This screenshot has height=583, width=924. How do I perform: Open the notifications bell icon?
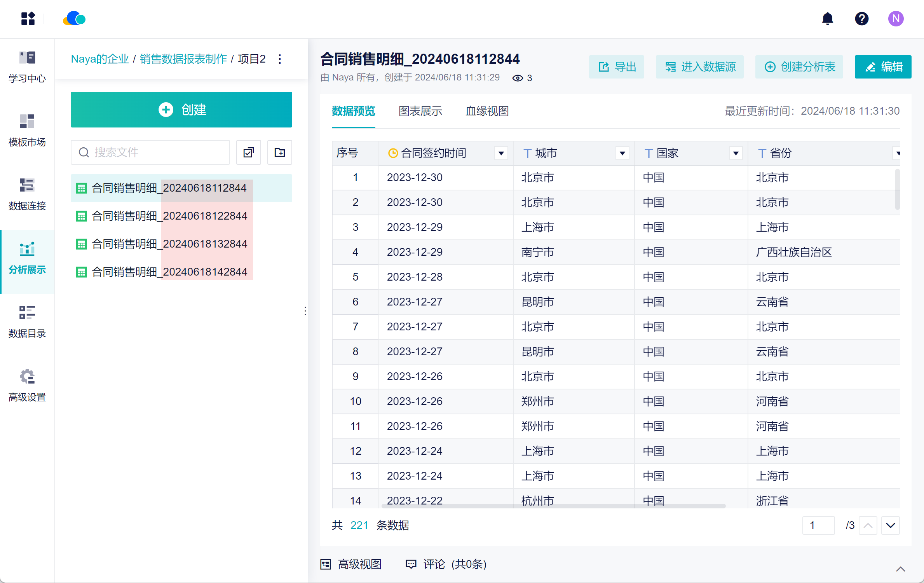point(827,19)
